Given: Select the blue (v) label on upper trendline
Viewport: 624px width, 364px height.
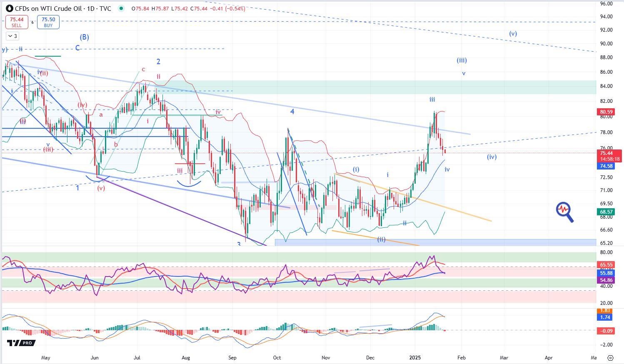Looking at the screenshot, I should pos(513,34).
